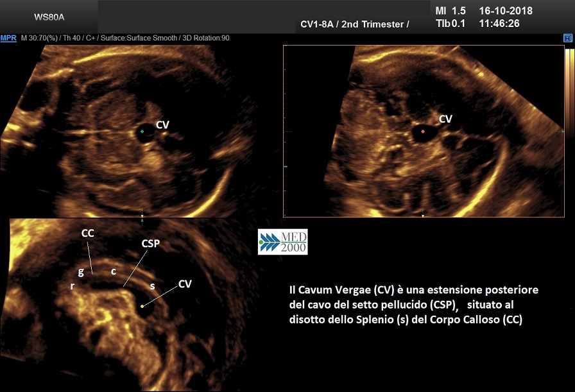
Task: Click the 16-10-2018 date display
Action: click(507, 11)
